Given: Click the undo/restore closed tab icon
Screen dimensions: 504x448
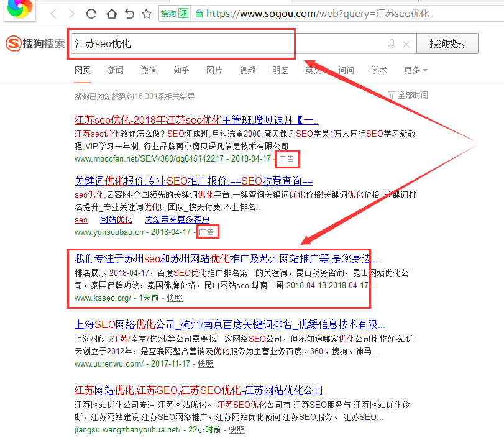Looking at the screenshot, I should (x=129, y=14).
